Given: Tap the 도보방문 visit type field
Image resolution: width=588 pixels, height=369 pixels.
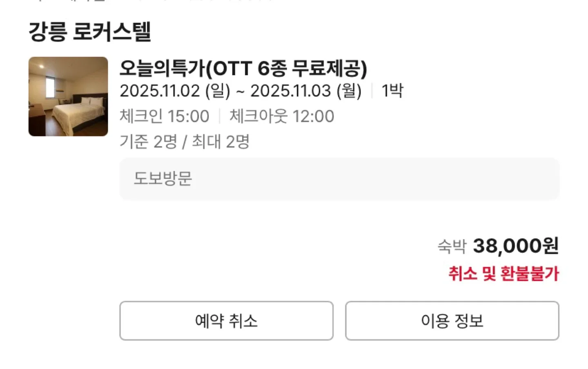Looking at the screenshot, I should [339, 178].
